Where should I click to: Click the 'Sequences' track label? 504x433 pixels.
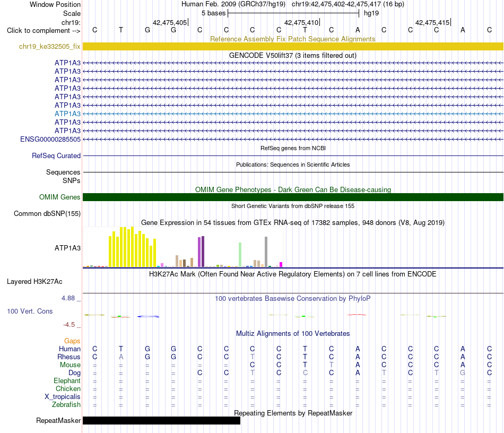point(63,172)
